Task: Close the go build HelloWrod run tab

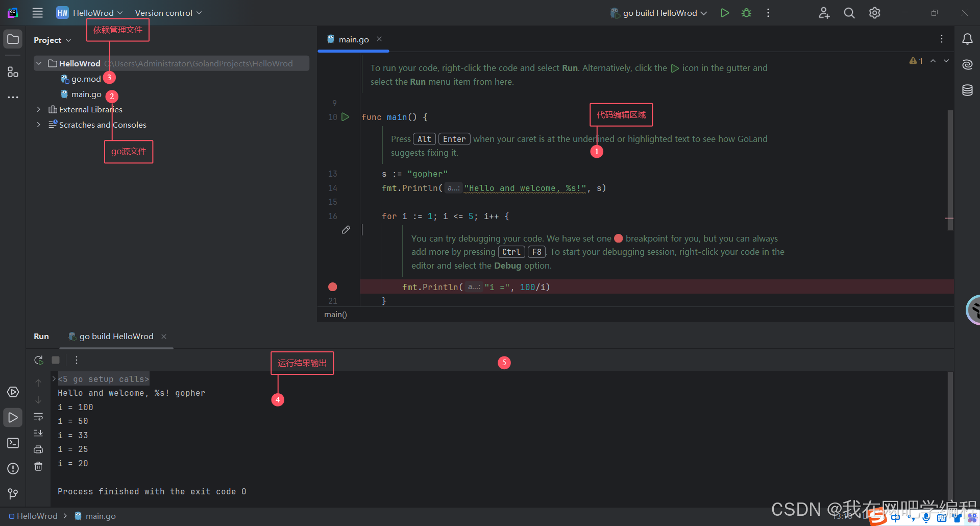Action: coord(164,336)
